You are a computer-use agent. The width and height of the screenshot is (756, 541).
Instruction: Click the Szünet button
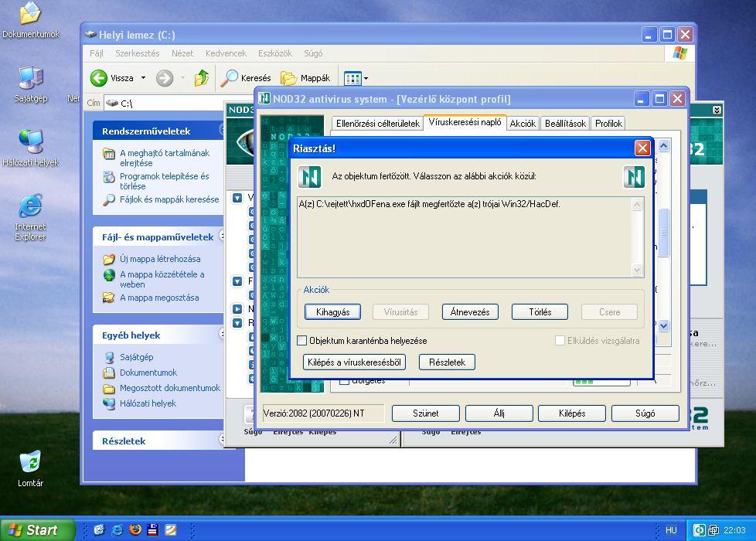pos(426,413)
